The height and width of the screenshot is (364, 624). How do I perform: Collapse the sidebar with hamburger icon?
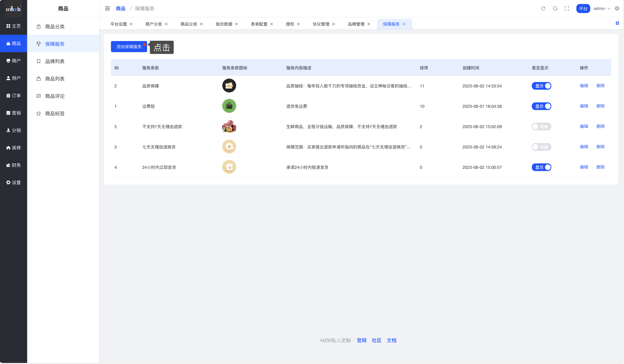click(x=107, y=9)
